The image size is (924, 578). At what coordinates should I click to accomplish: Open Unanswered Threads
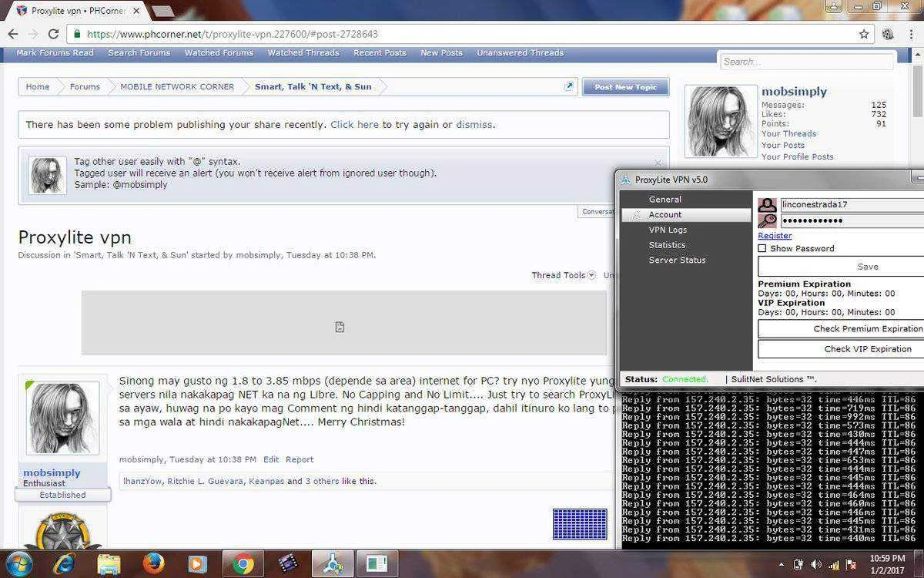pyautogui.click(x=521, y=52)
